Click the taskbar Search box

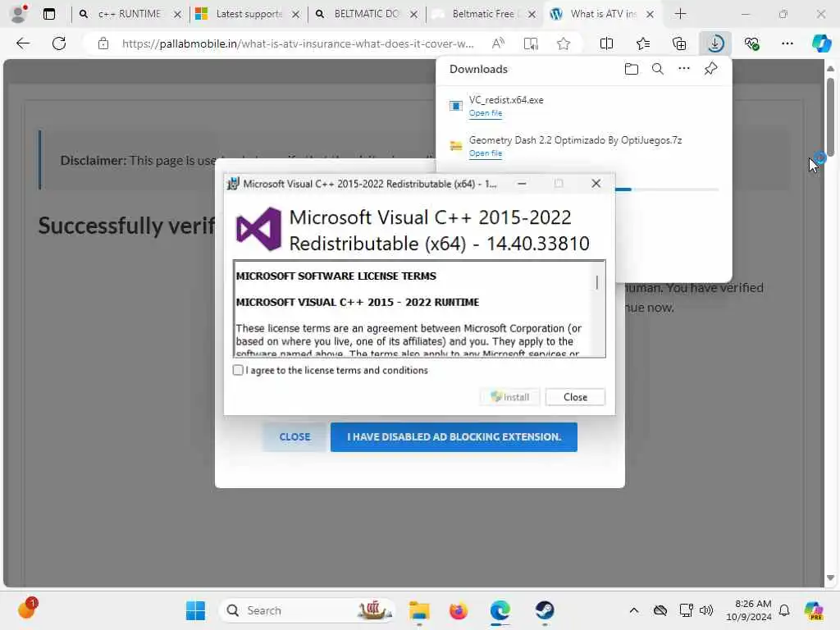(x=307, y=610)
